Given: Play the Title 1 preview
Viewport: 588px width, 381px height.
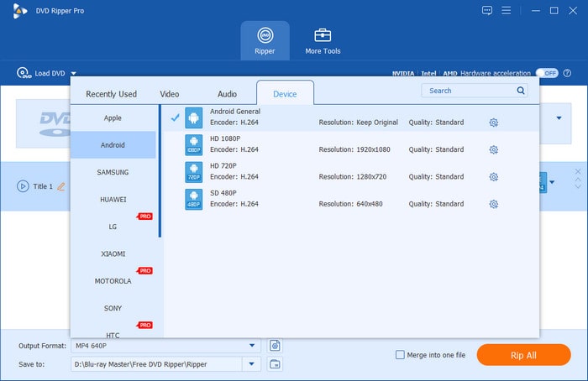Looking at the screenshot, I should pos(23,186).
